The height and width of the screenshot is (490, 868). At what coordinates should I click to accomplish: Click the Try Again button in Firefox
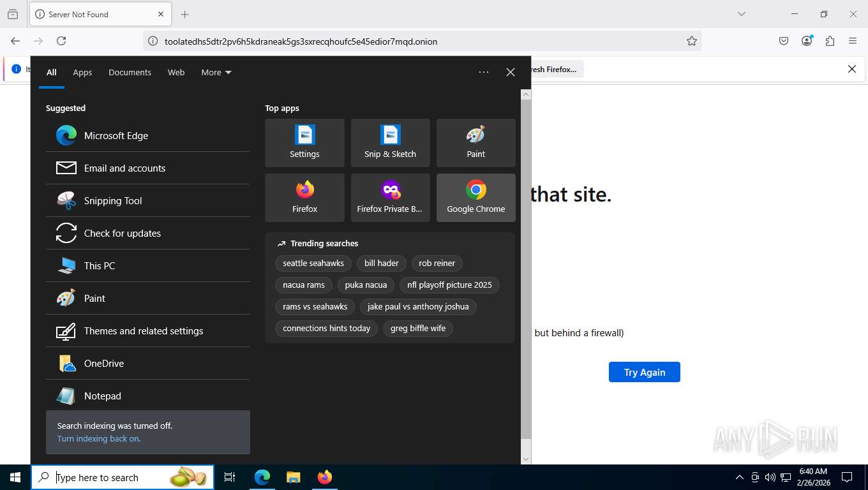coord(645,372)
